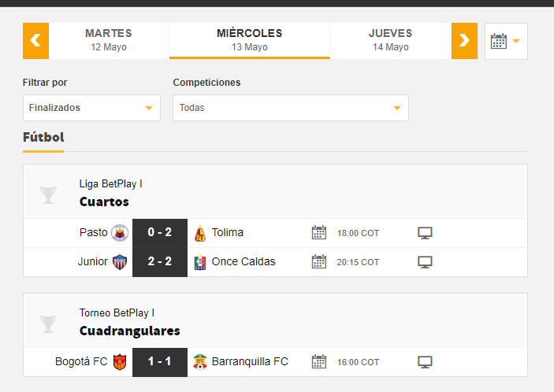Click the Liga BetPlay I trophy icon
The image size is (554, 392).
pyautogui.click(x=48, y=194)
